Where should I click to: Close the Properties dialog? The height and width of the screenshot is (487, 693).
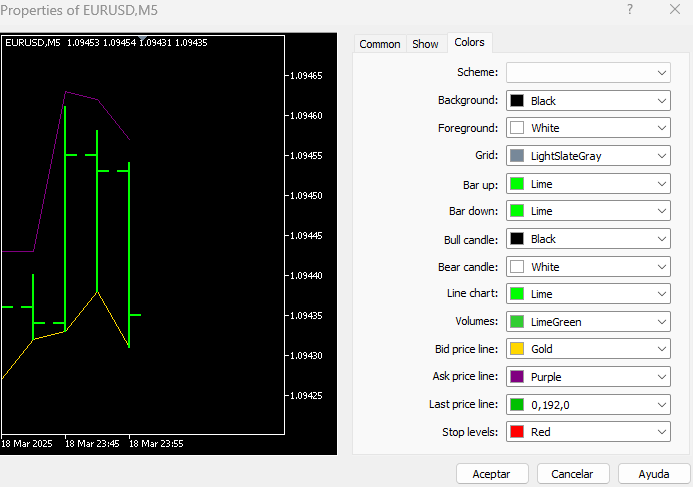click(674, 9)
